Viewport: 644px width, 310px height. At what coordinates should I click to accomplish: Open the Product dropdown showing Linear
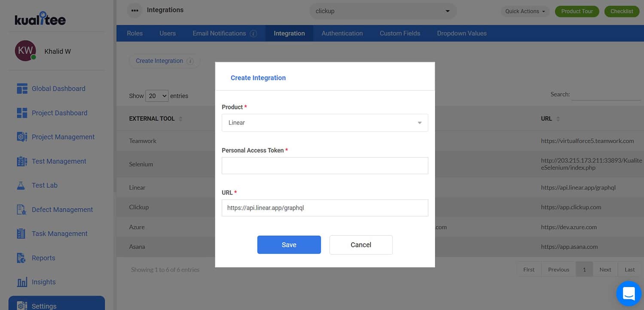point(325,123)
